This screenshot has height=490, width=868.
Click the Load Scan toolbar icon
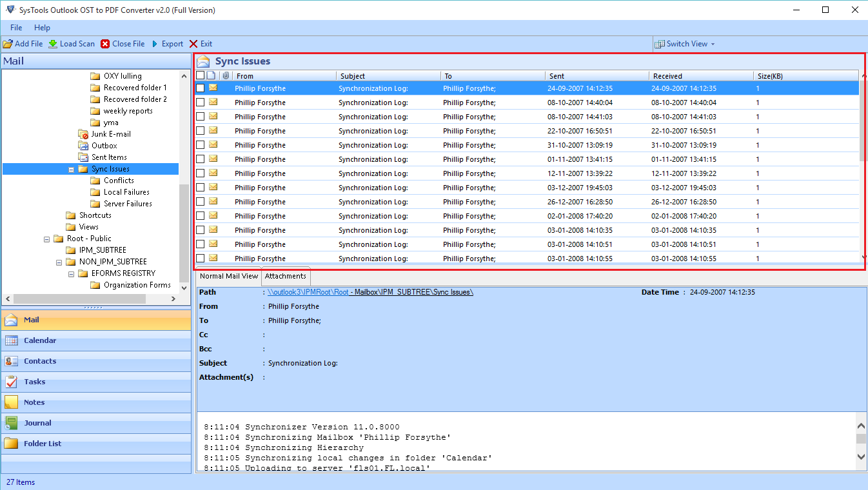tap(53, 44)
